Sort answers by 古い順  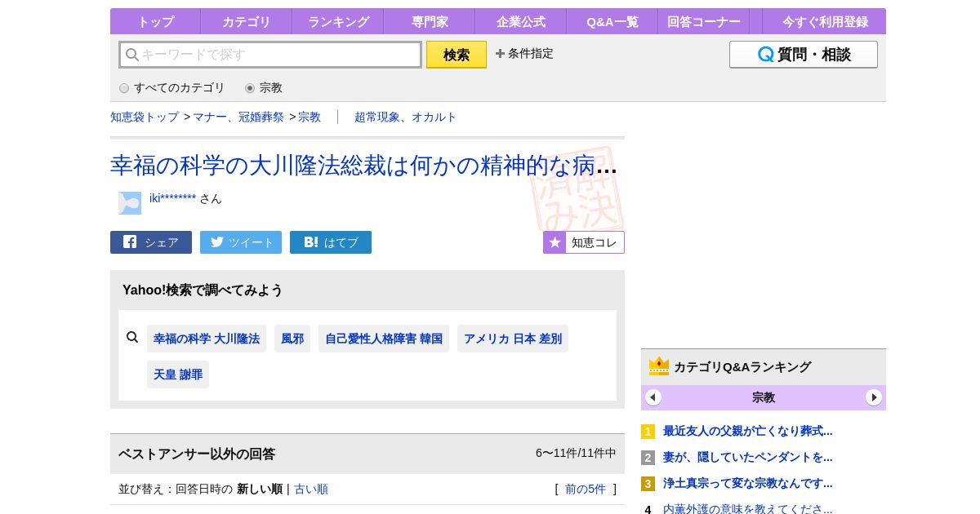coord(311,490)
